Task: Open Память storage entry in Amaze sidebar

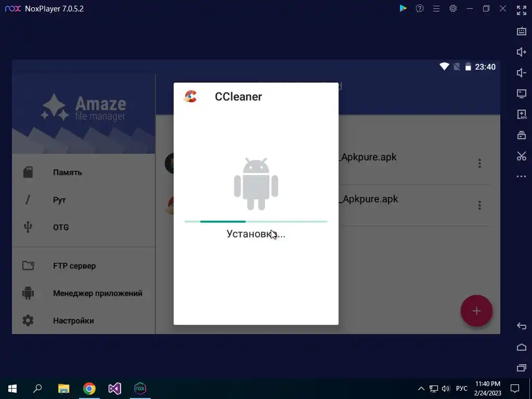Action: [x=84, y=172]
